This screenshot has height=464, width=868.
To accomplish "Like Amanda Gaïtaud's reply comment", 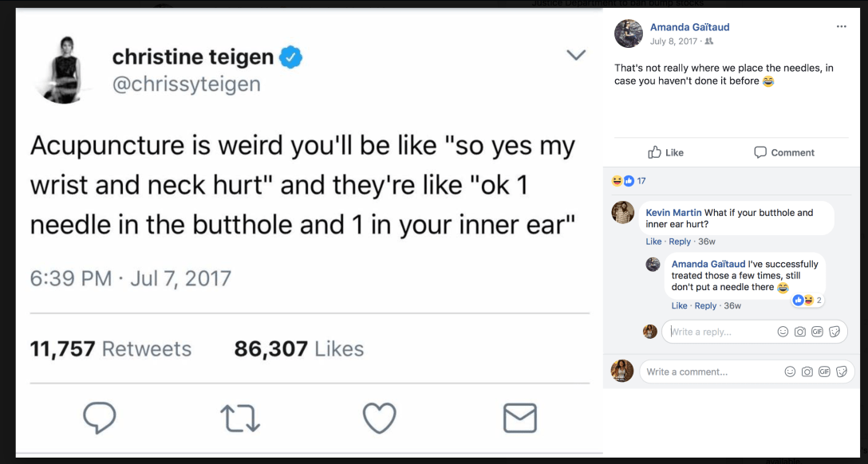I will coord(679,305).
